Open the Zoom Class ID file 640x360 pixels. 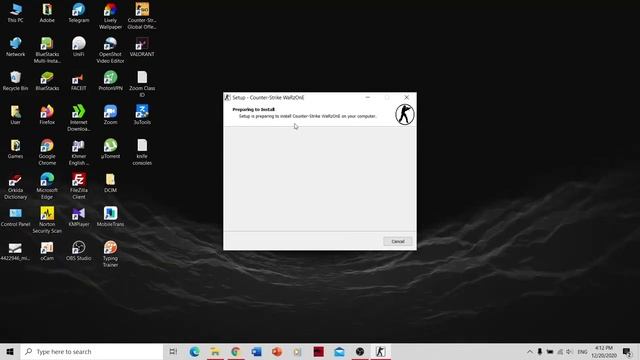click(x=142, y=84)
